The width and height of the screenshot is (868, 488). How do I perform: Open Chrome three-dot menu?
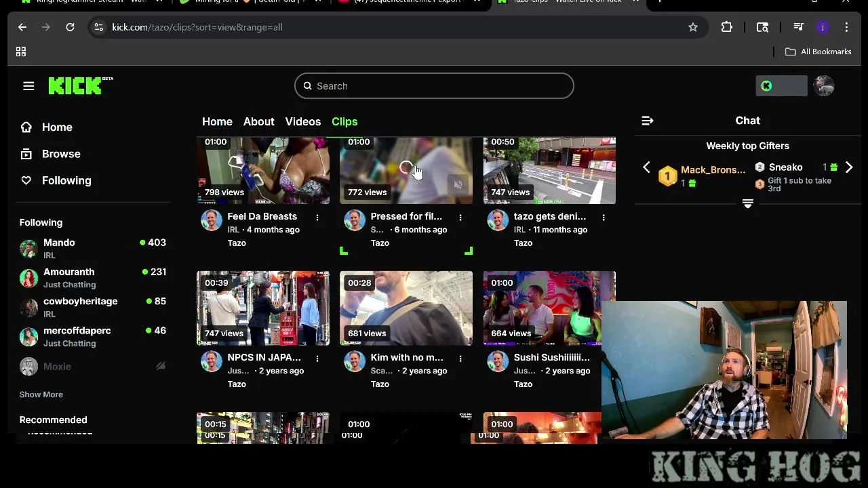846,27
